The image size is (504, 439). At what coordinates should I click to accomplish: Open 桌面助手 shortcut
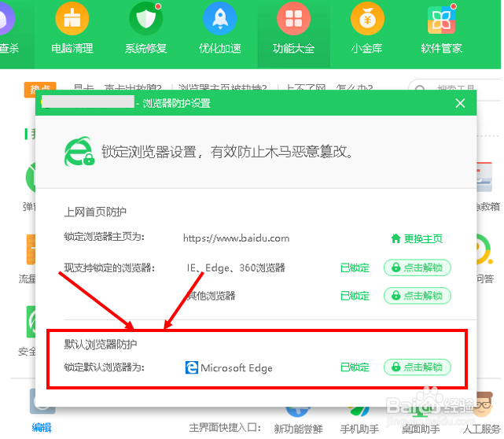421,429
